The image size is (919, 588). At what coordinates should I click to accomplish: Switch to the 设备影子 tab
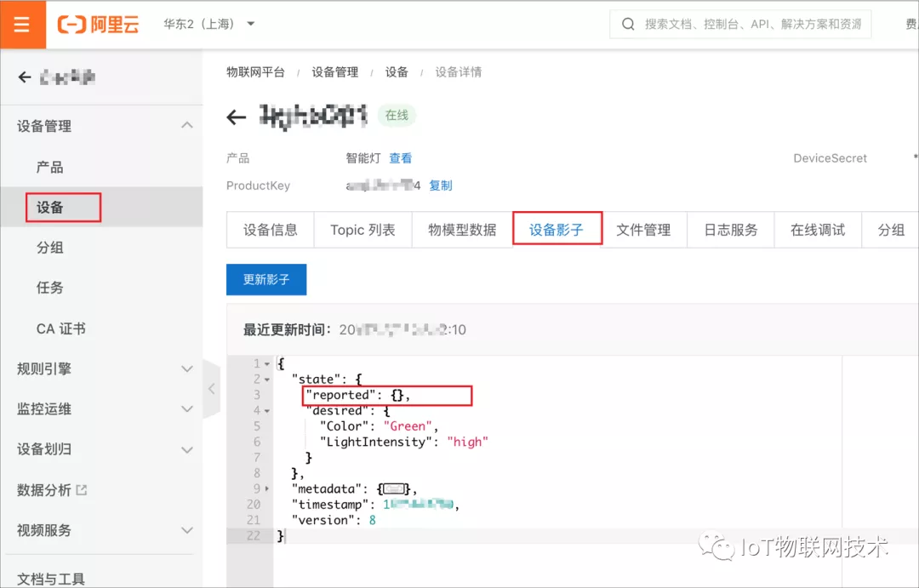[x=557, y=230]
